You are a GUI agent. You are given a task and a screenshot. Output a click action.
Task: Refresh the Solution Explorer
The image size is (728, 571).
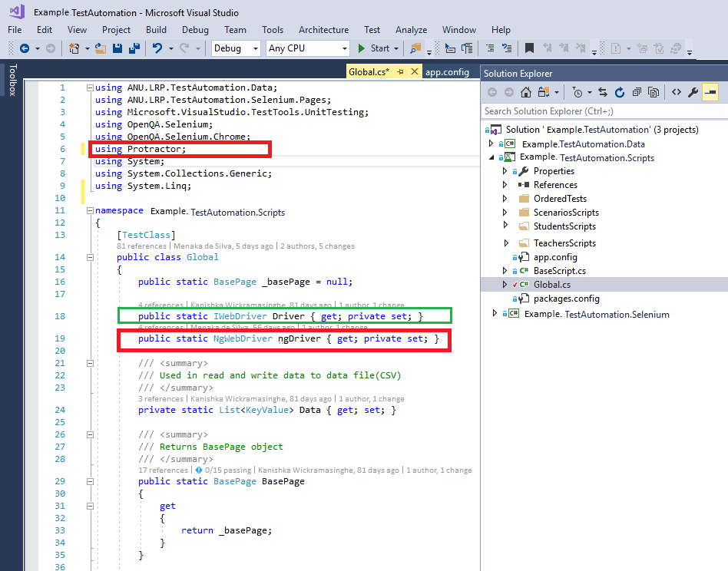620,92
